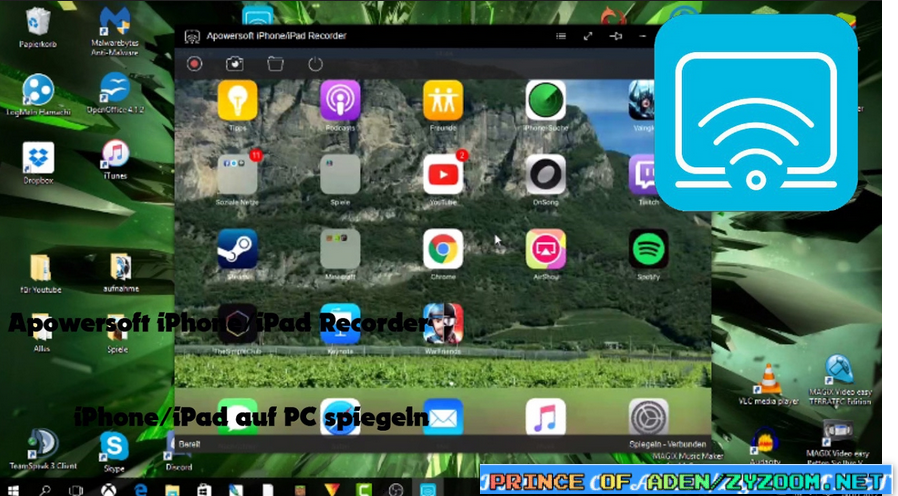
Task: Open Task View on the taskbar
Action: tap(76, 490)
